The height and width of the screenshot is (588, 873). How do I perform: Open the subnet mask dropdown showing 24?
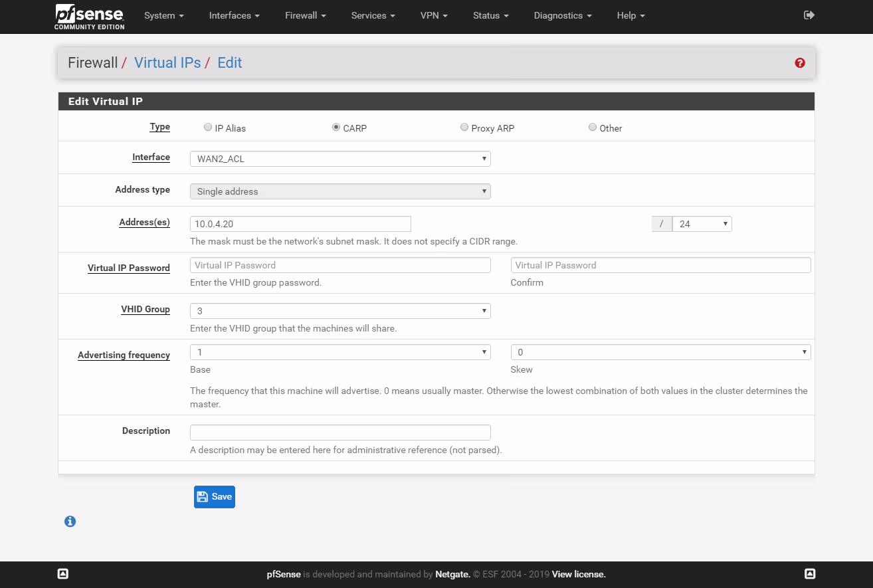702,224
